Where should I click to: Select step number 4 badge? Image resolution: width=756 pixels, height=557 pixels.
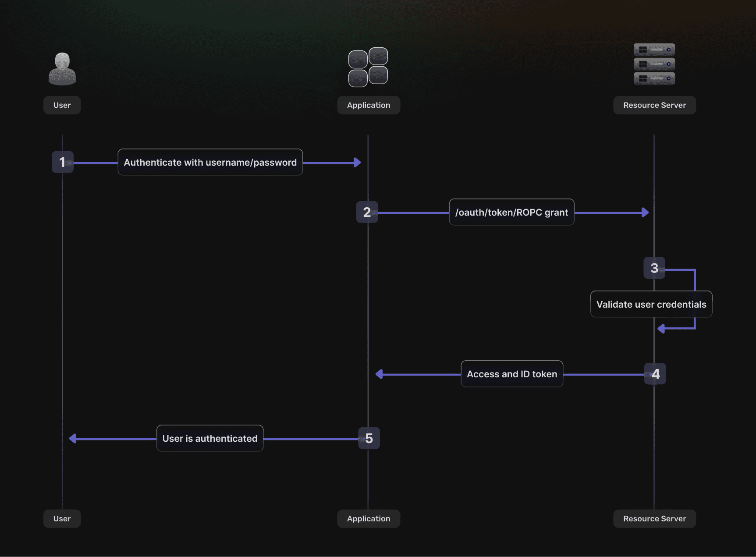click(655, 374)
